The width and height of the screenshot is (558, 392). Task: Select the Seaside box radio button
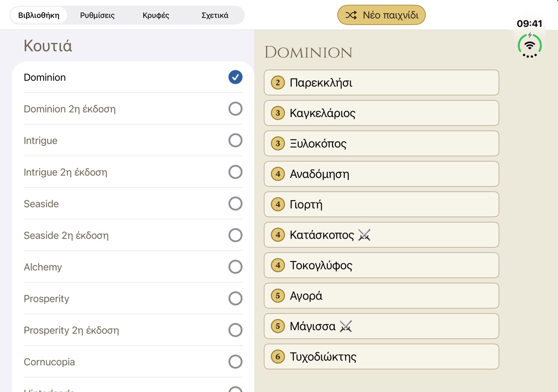coord(235,203)
